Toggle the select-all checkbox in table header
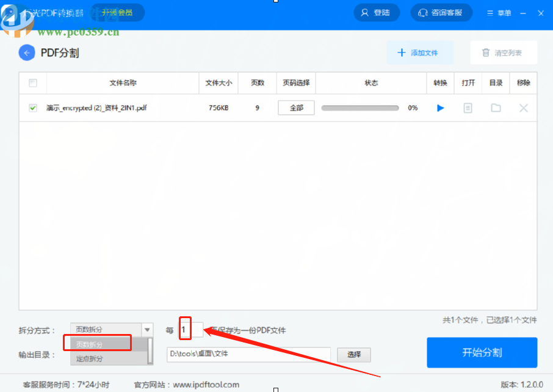 pyautogui.click(x=33, y=83)
